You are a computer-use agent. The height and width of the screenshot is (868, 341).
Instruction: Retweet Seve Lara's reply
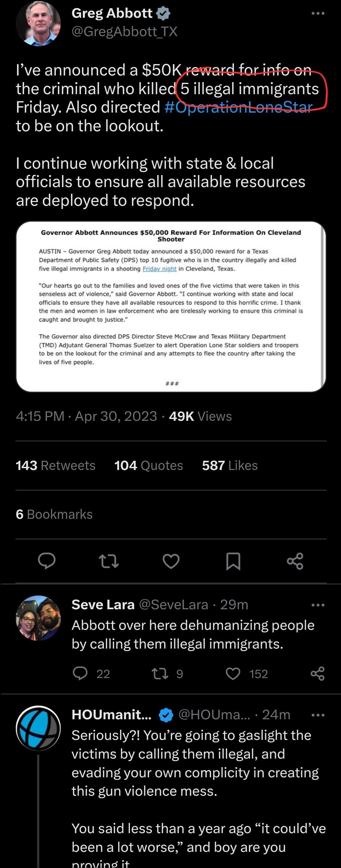[159, 674]
